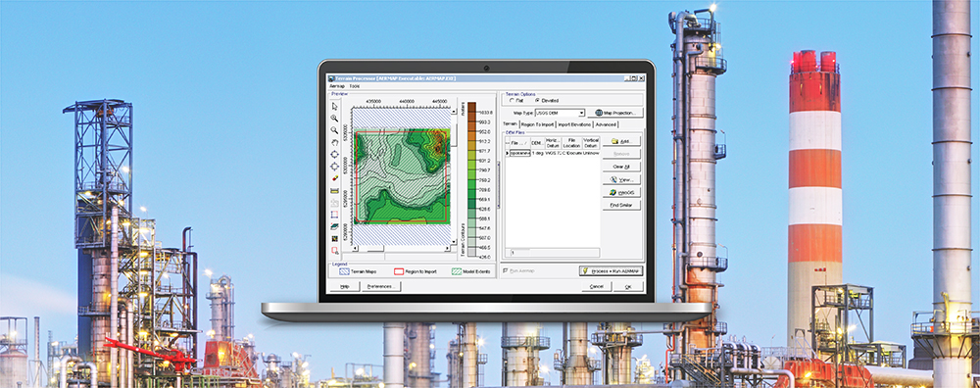Click the zoom in magnifier tool

click(334, 119)
